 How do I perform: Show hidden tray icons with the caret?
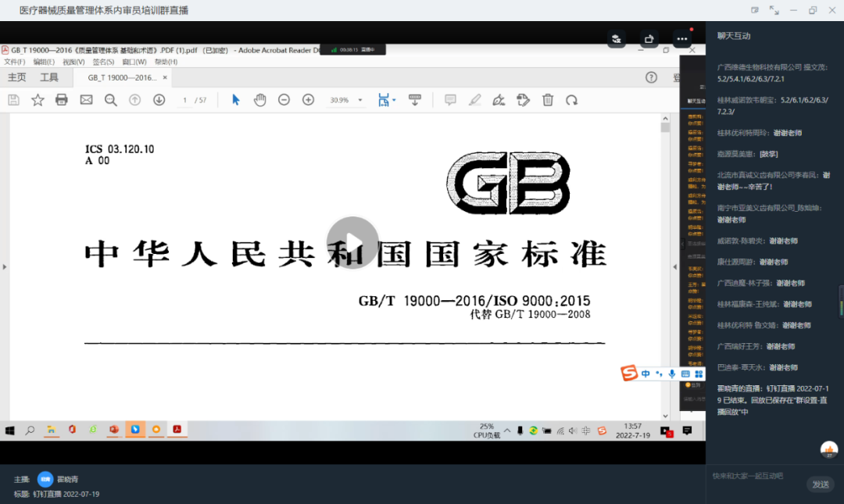pyautogui.click(x=507, y=431)
